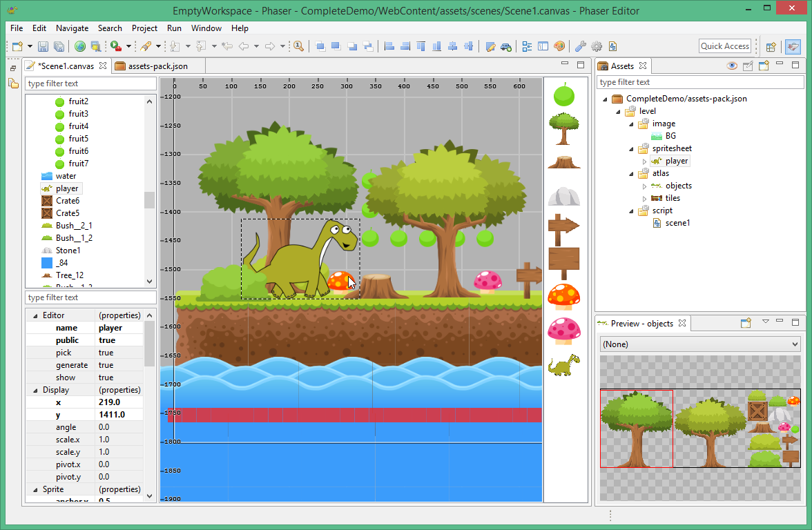Toggle the eye icon in Assets panel
The height and width of the screenshot is (530, 812).
(732, 66)
